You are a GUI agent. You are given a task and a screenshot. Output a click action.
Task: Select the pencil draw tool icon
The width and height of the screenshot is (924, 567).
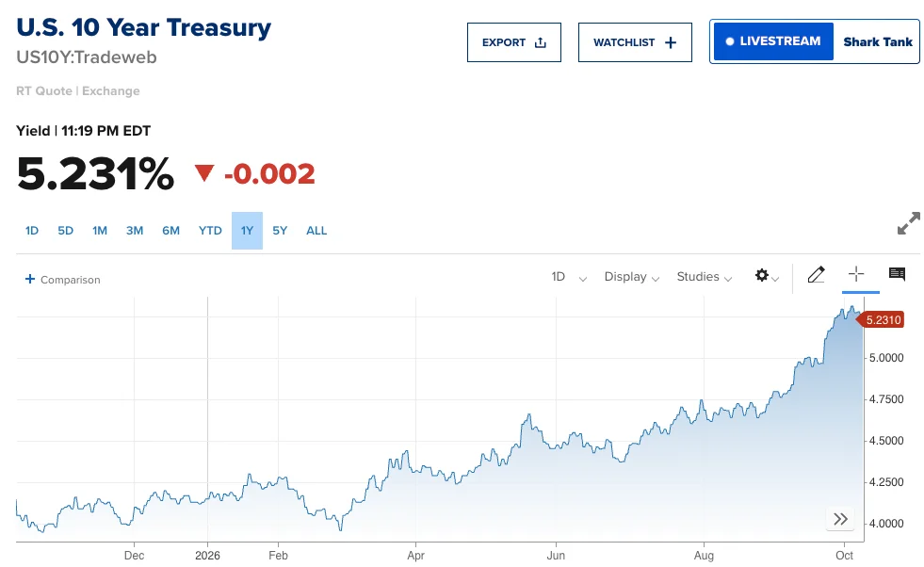(817, 275)
